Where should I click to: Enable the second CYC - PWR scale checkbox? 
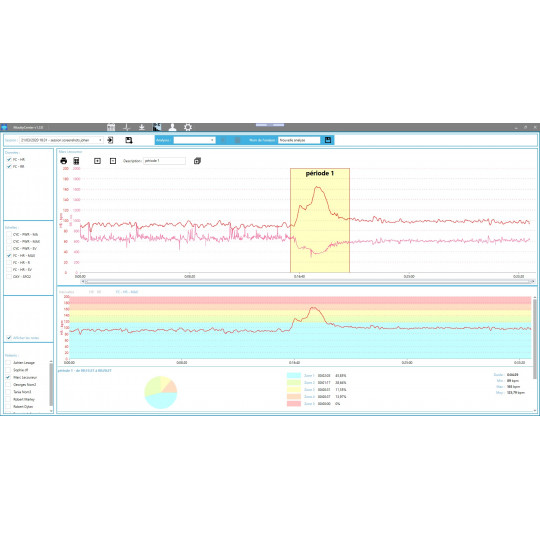[9, 241]
